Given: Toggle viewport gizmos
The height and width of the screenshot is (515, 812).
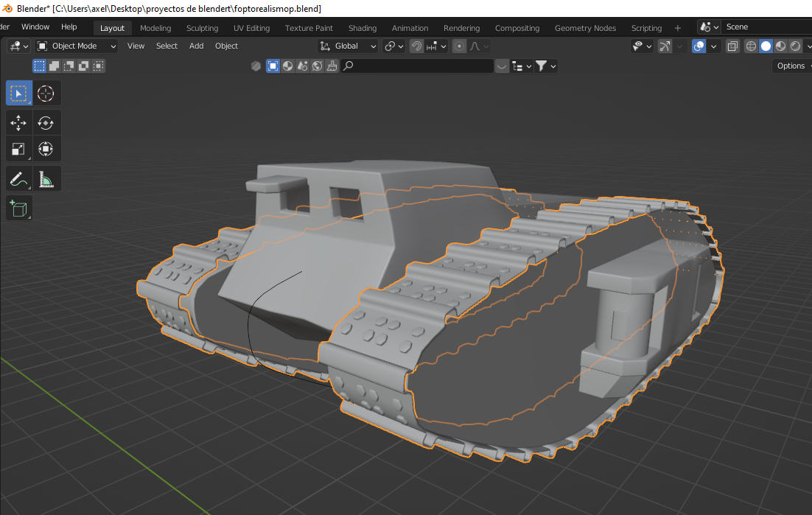Looking at the screenshot, I should point(665,46).
